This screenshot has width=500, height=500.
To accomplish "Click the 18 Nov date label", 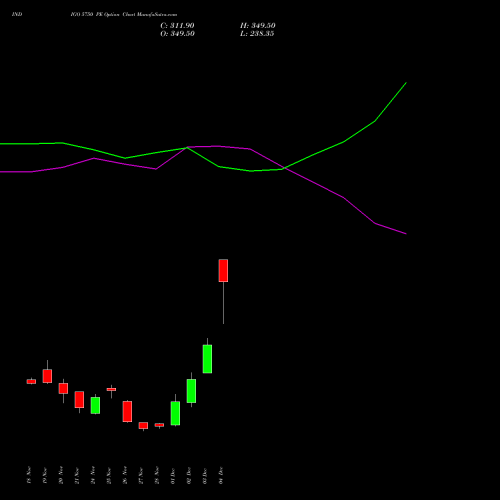I will pyautogui.click(x=29, y=475).
